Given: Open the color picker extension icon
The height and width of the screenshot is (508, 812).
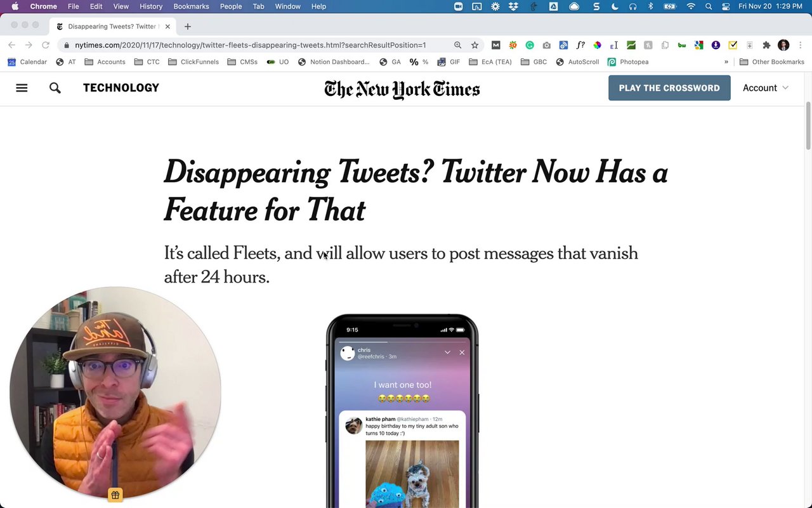Looking at the screenshot, I should point(597,45).
